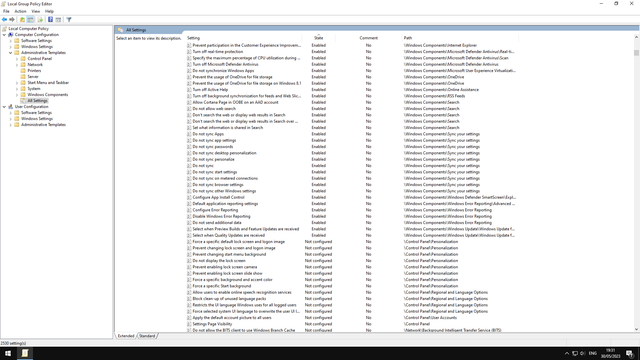Select 'Set what information is shared in Search'
This screenshot has width=640, height=360.
point(228,128)
